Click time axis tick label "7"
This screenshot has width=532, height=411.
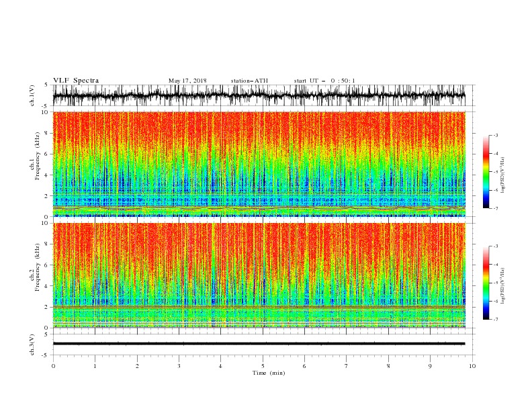[x=347, y=366]
